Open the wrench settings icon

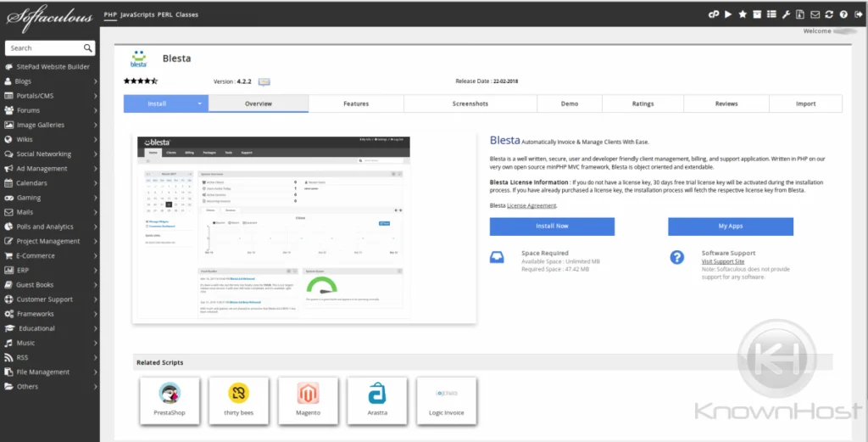point(786,14)
